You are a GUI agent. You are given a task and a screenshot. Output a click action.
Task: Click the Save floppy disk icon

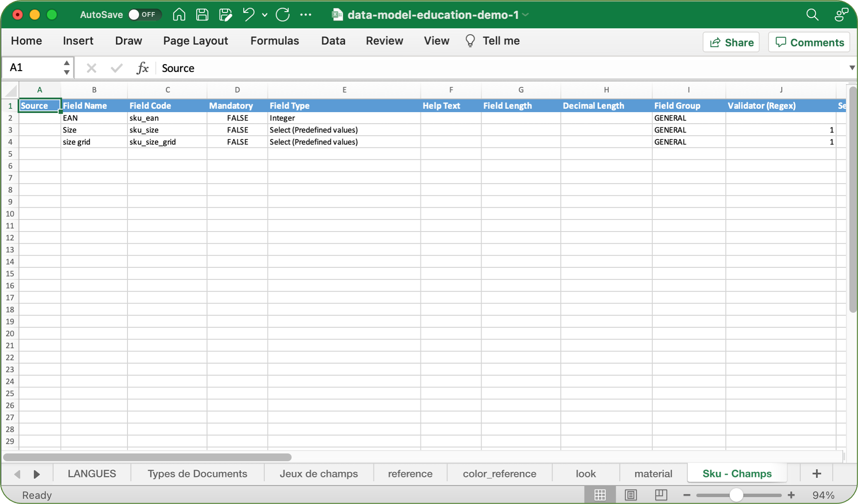tap(202, 15)
